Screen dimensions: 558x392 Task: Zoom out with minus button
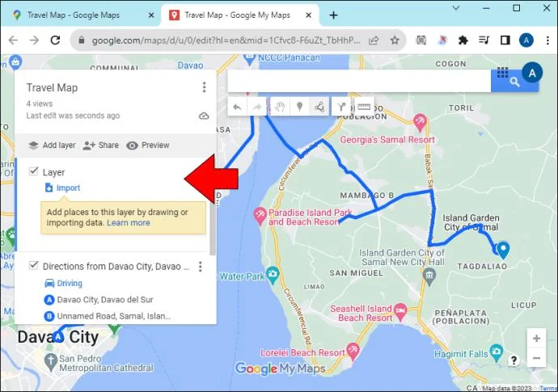pos(537,358)
